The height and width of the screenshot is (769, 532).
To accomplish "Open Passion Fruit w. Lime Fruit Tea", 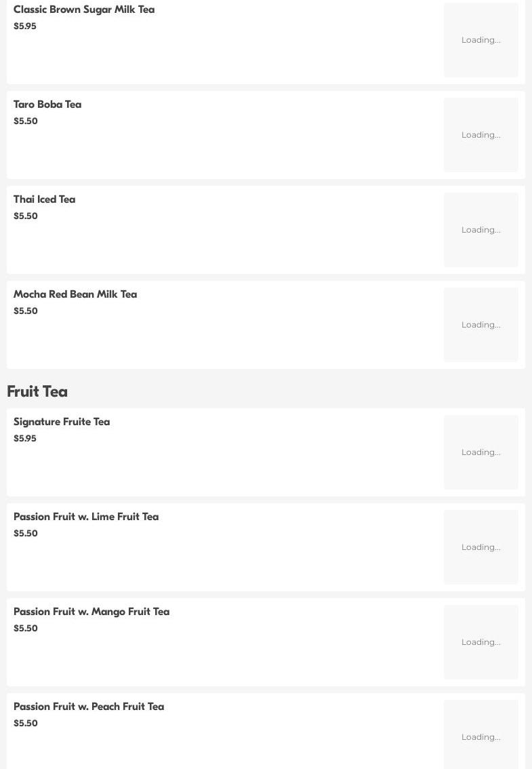I will (x=86, y=517).
